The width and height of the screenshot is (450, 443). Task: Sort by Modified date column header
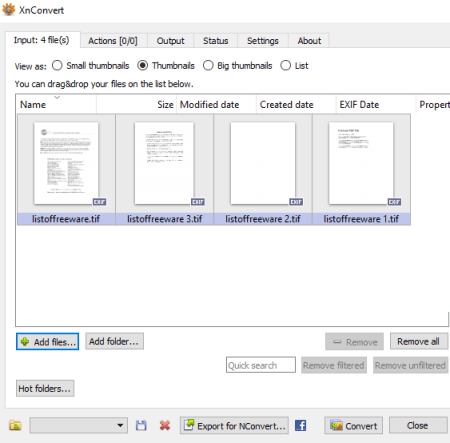[x=216, y=104]
